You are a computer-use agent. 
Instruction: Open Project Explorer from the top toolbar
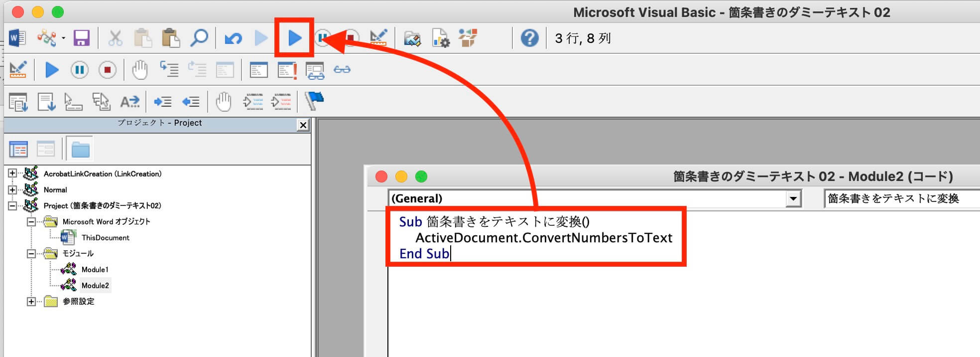point(412,38)
